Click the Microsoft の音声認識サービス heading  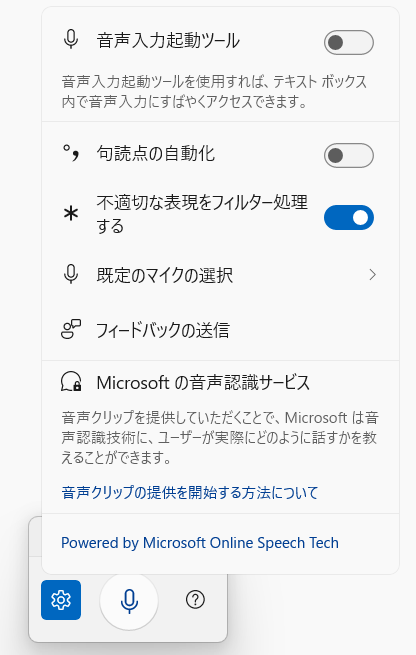pos(203,382)
